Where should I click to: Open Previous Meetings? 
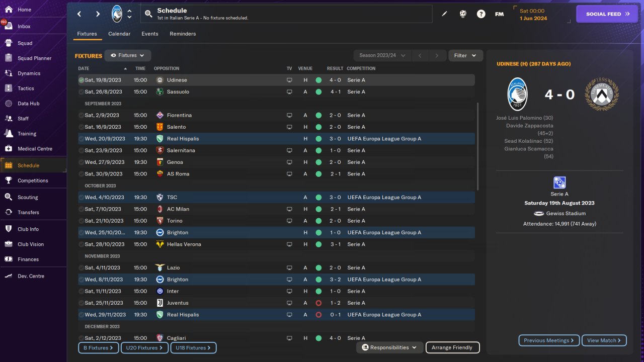(549, 340)
